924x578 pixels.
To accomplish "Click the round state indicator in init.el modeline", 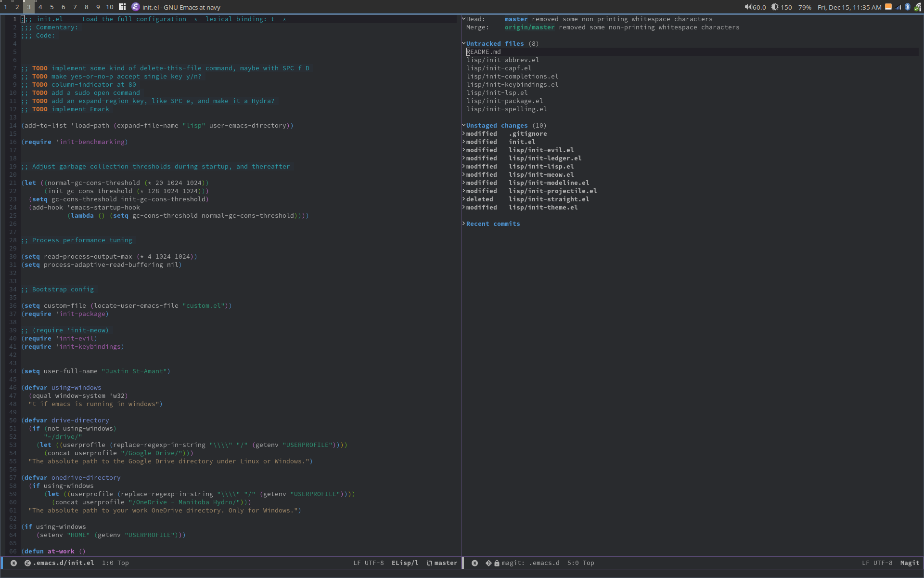I will [13, 563].
